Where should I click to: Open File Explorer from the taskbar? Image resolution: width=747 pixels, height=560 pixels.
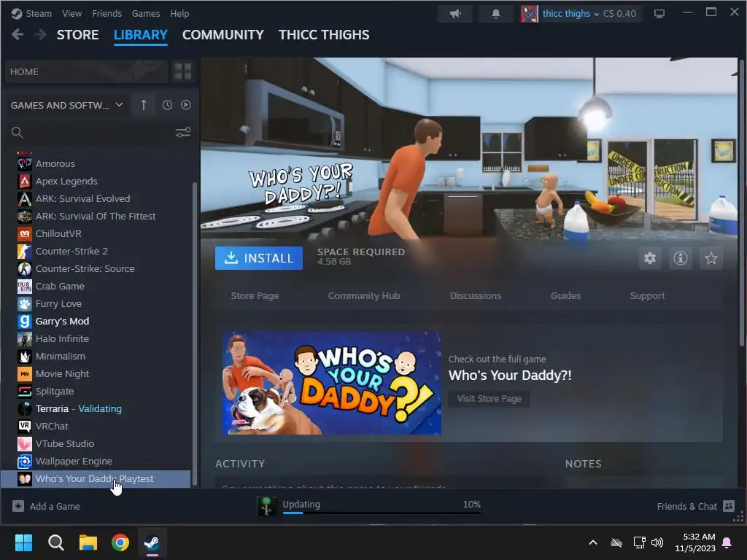tap(88, 542)
